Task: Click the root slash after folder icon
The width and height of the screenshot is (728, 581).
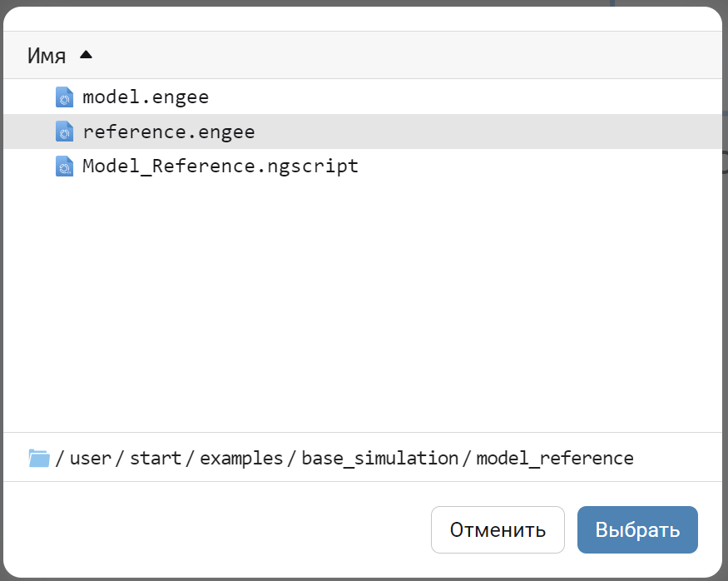Action: pos(60,458)
